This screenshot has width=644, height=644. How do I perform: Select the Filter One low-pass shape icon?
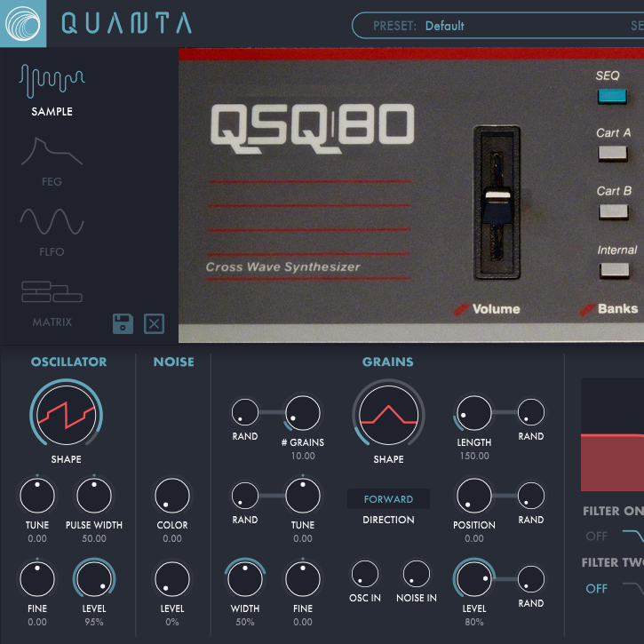(x=633, y=536)
